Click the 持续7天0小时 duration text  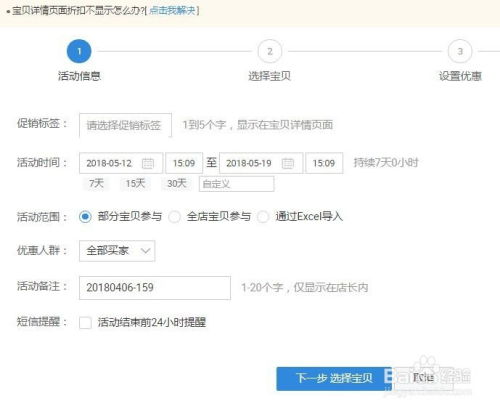pos(386,163)
